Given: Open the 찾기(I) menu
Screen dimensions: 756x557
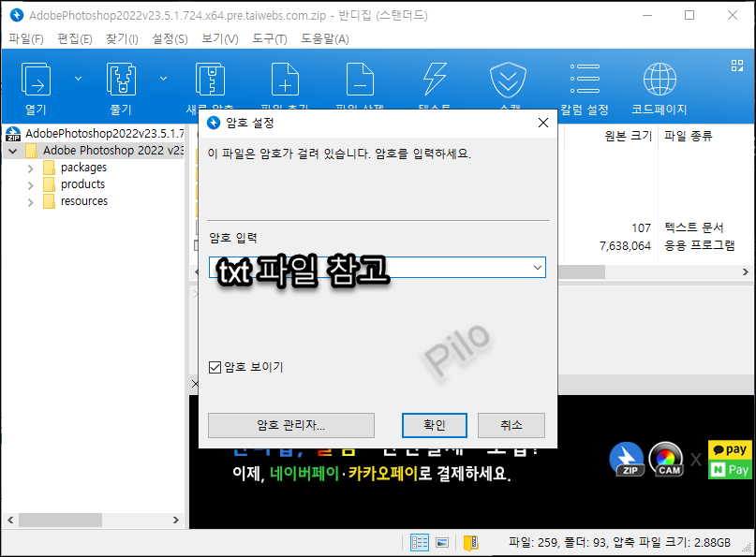Looking at the screenshot, I should (122, 39).
